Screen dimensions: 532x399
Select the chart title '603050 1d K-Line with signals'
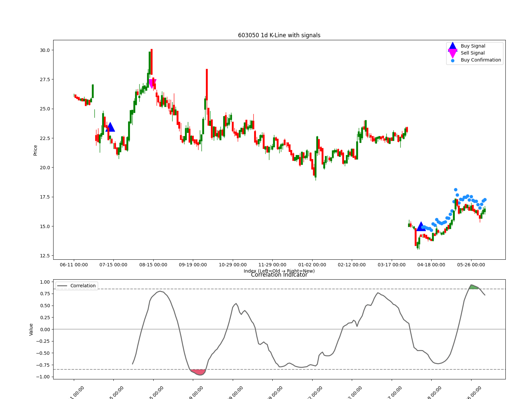279,35
